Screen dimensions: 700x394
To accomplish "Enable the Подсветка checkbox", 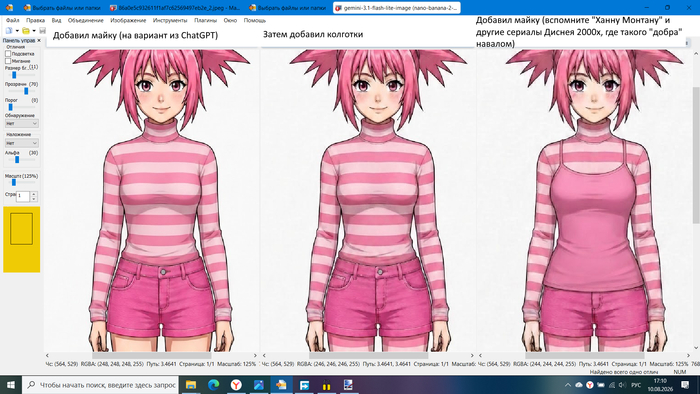I will point(8,54).
